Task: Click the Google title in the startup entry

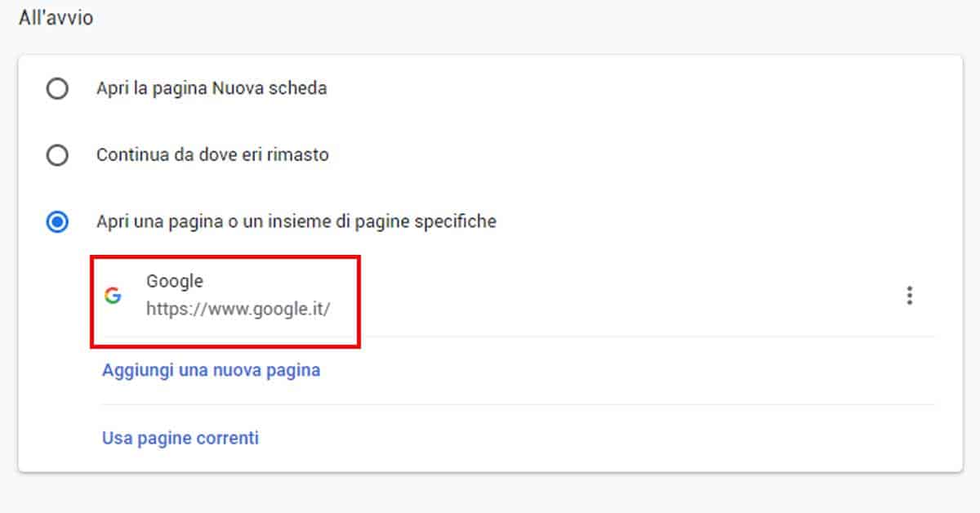Action: click(175, 281)
